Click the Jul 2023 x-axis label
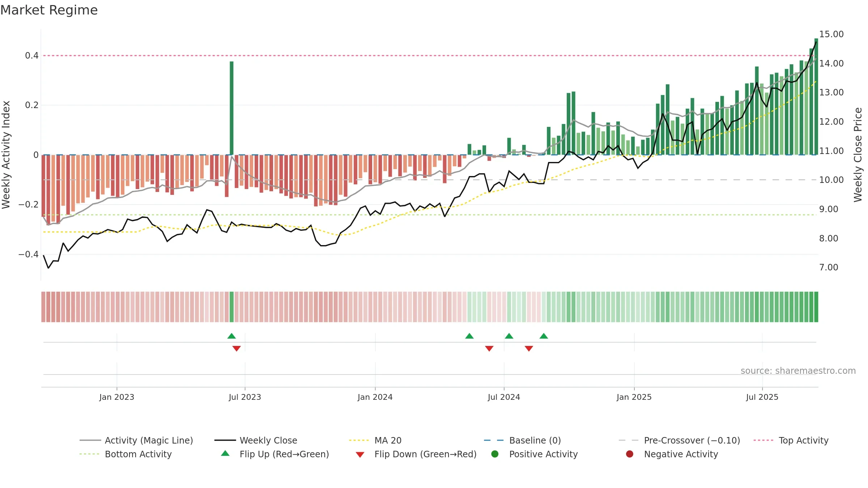 click(x=245, y=397)
